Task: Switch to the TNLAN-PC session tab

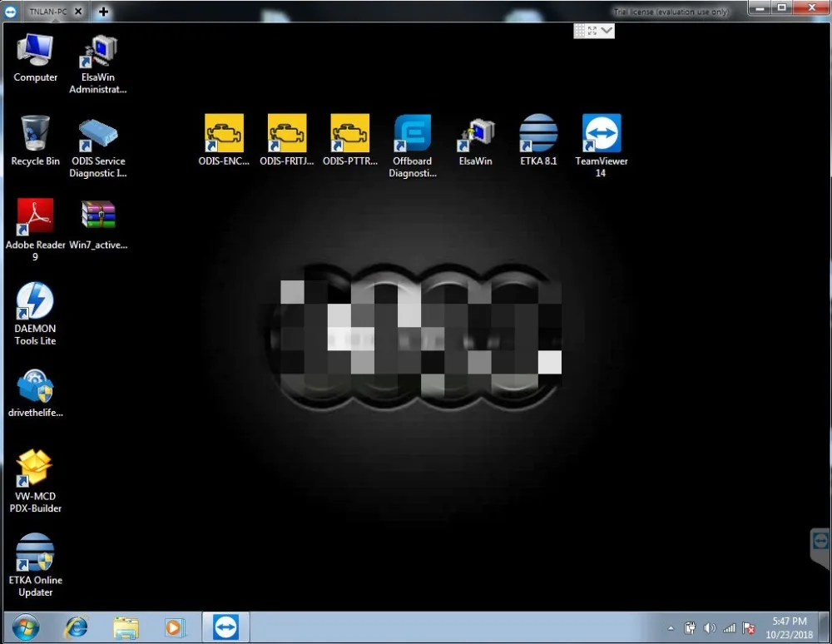Action: [47, 11]
